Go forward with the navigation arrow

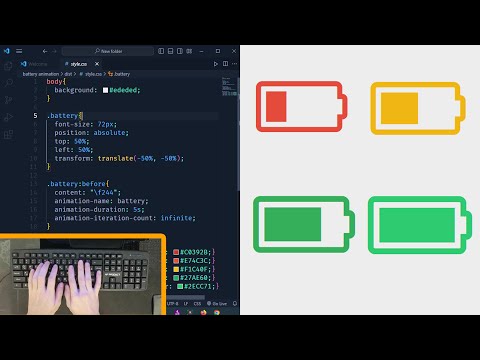[x=54, y=51]
